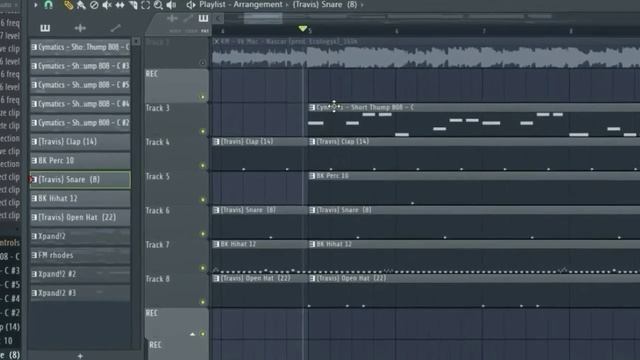
Task: Click the Track 3 name label
Action: (x=158, y=108)
